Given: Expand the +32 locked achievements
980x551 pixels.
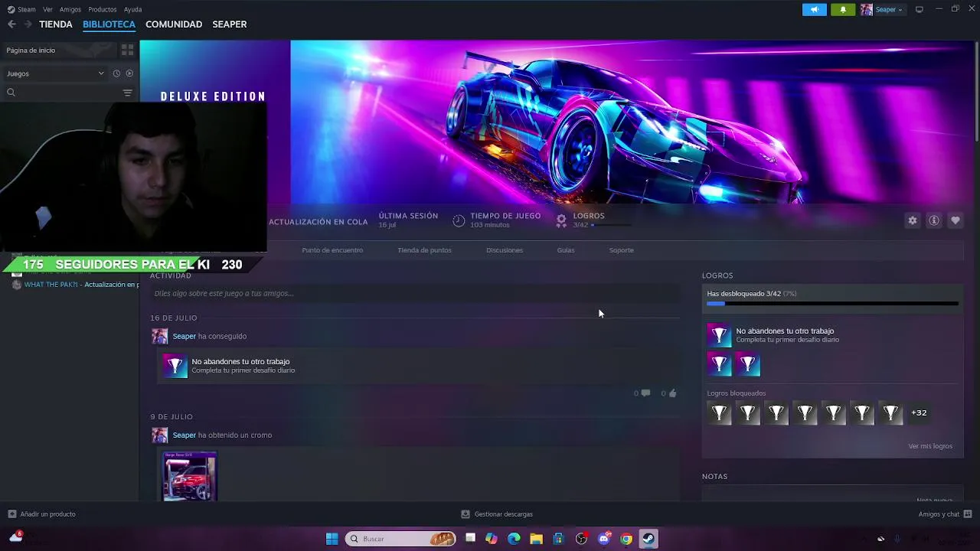Looking at the screenshot, I should pyautogui.click(x=919, y=413).
